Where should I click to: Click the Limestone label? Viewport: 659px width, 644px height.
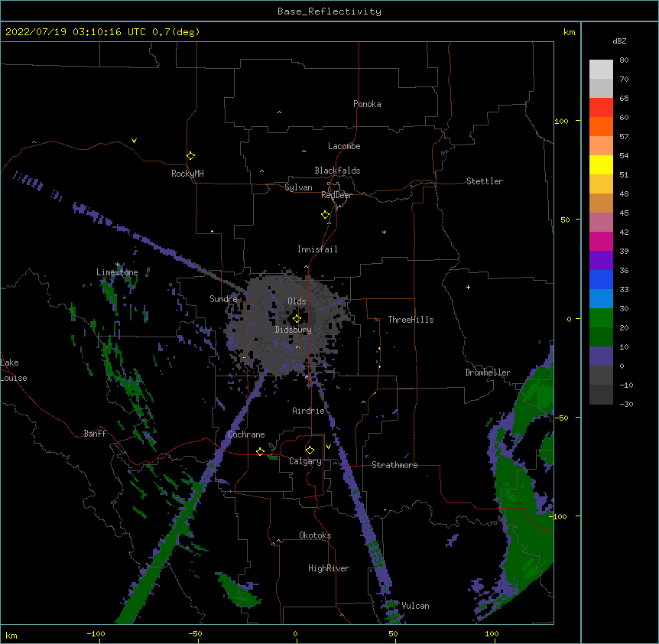117,272
